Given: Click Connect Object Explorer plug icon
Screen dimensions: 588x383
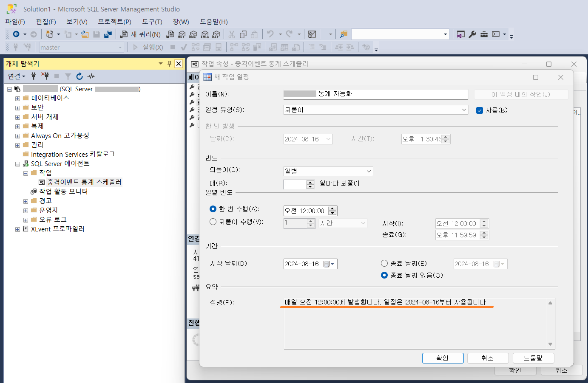Looking at the screenshot, I should click(33, 76).
